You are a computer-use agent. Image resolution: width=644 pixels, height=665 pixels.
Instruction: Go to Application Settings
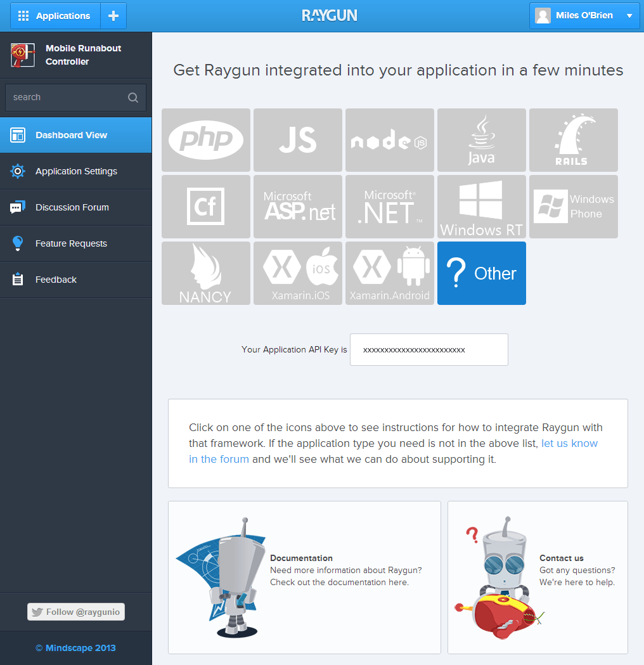click(x=76, y=171)
